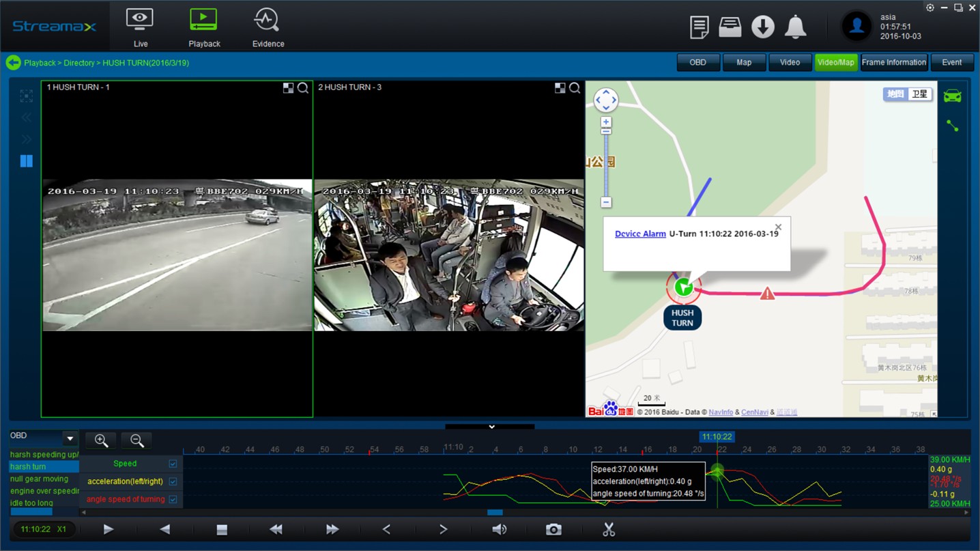
Task: Open the download manager icon
Action: 762,27
